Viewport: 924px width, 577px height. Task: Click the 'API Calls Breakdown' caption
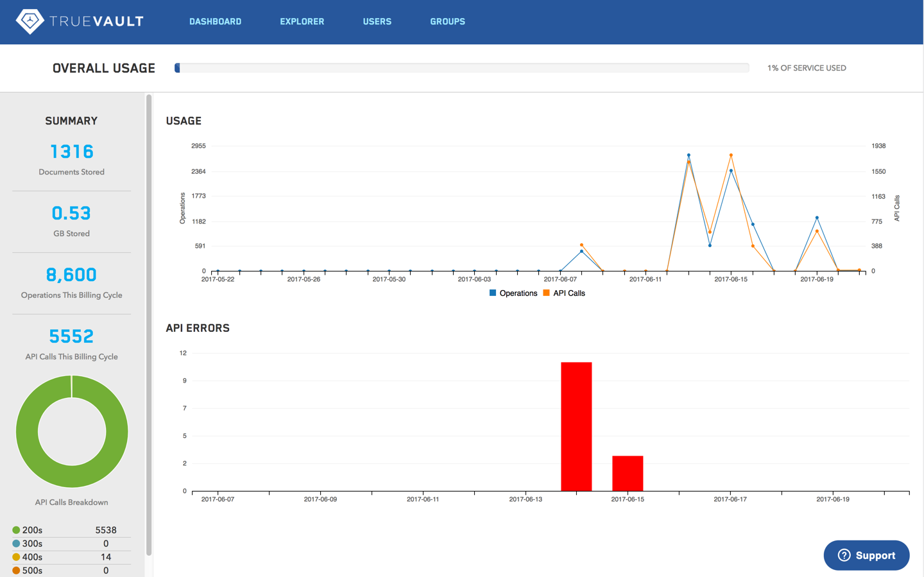(x=71, y=503)
